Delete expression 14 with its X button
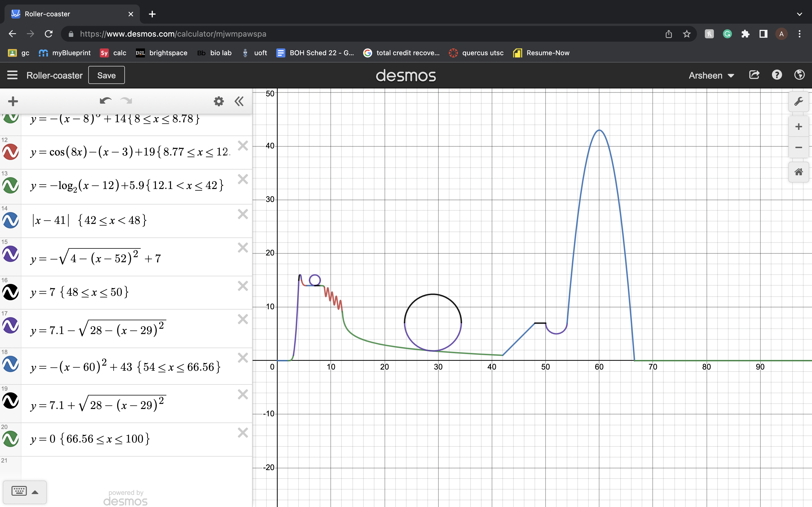The width and height of the screenshot is (812, 507). [243, 214]
